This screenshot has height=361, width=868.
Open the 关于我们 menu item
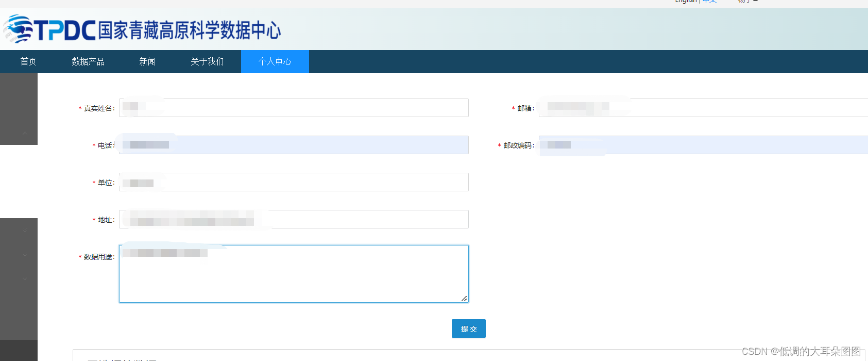207,61
